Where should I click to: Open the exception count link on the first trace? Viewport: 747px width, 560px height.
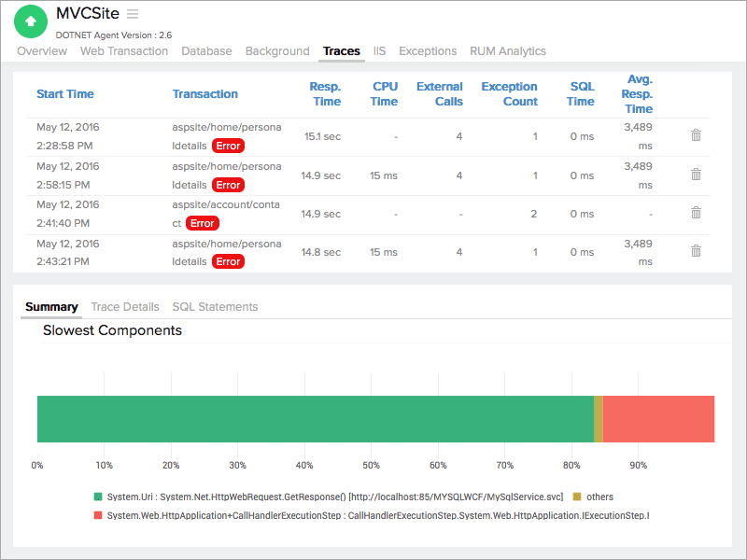point(535,135)
